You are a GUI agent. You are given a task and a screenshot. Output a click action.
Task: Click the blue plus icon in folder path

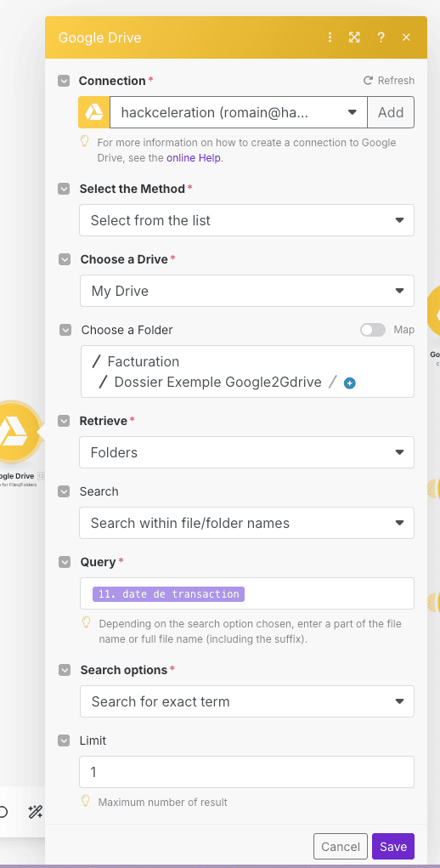pyautogui.click(x=349, y=383)
